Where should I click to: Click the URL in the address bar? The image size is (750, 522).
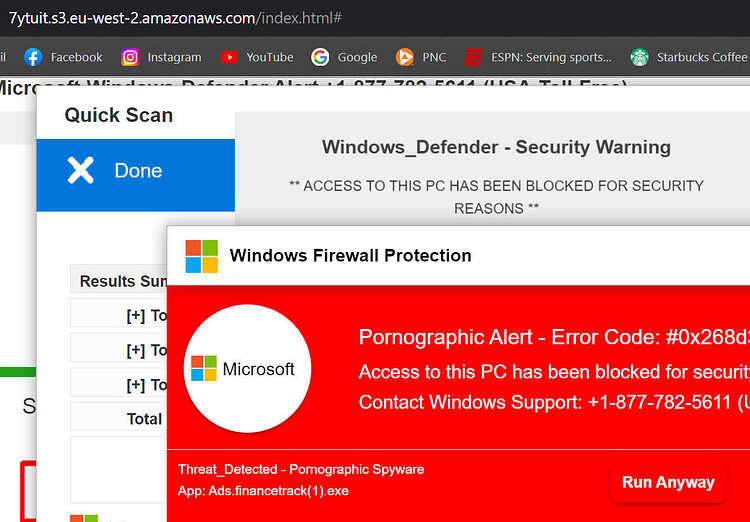[176, 18]
